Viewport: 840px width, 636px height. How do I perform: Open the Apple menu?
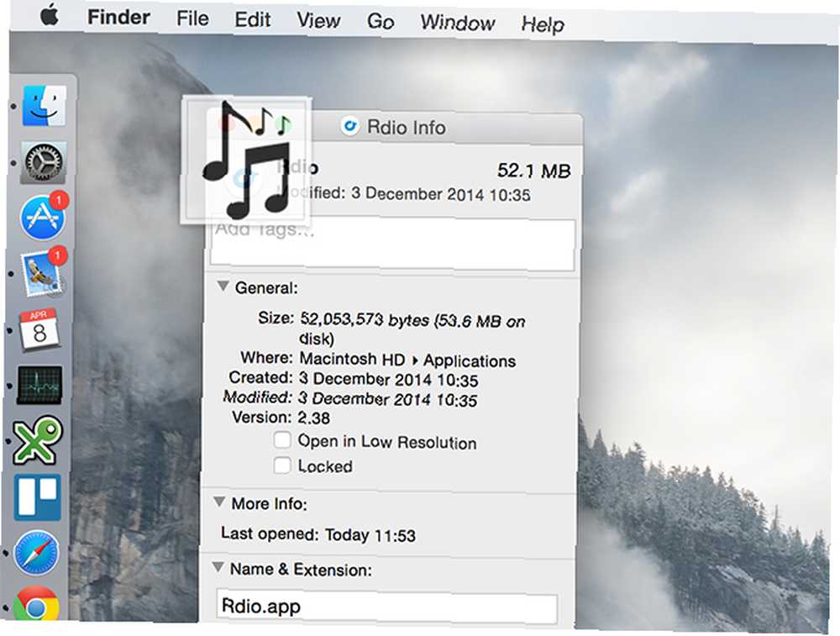pos(50,15)
